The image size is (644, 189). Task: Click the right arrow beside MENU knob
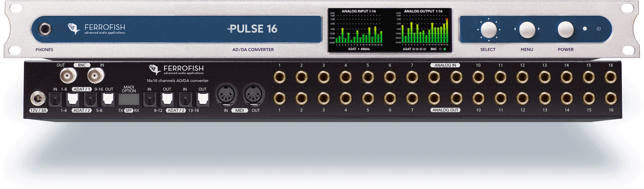tap(539, 29)
